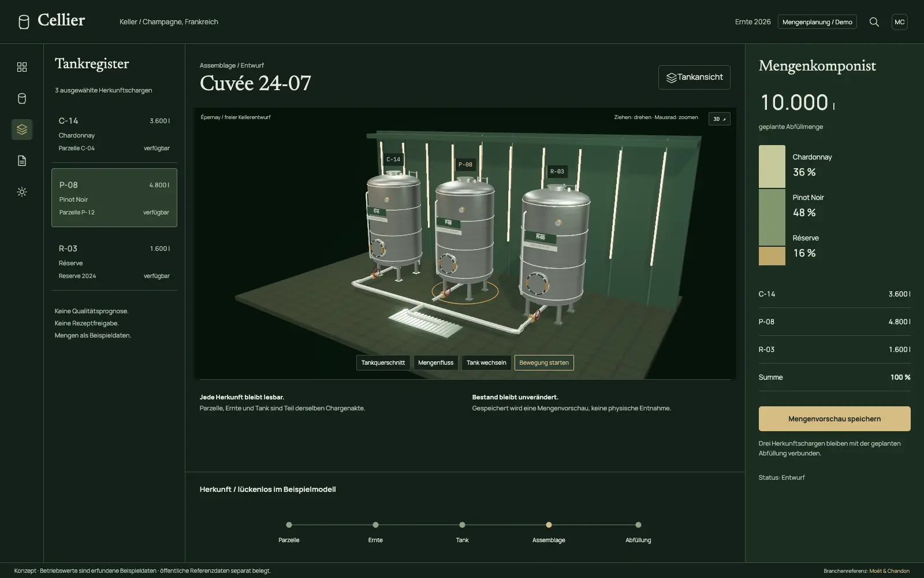The width and height of the screenshot is (924, 578).
Task: Select the layers assemblage icon in sidebar
Action: tap(22, 129)
